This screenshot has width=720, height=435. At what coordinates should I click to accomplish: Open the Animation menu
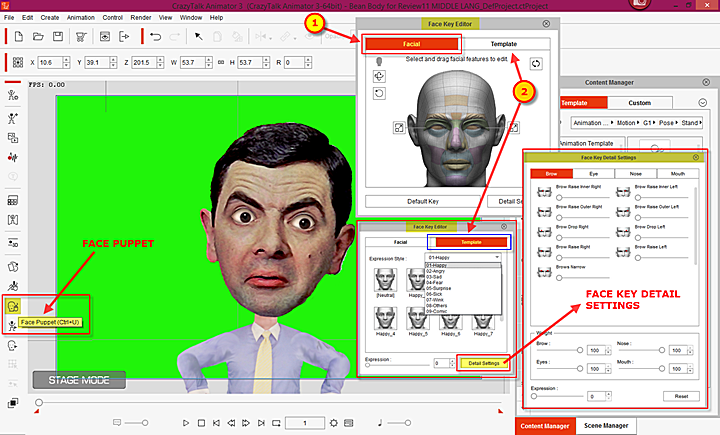point(81,17)
